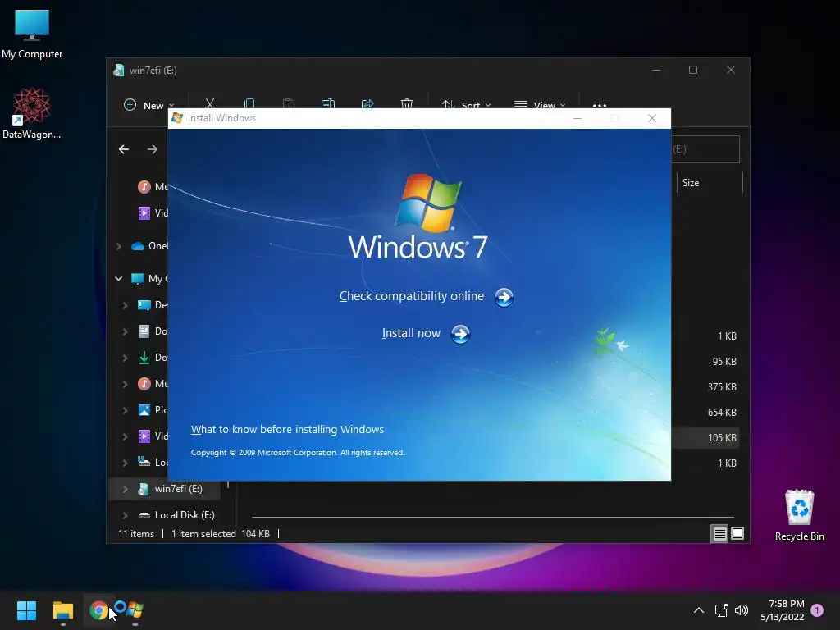Click the Copy icon in Explorer toolbar
Image resolution: width=840 pixels, height=630 pixels.
click(x=249, y=103)
